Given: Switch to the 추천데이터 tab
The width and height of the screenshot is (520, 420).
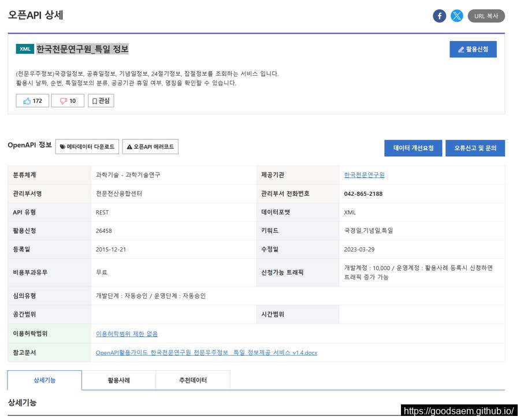Looking at the screenshot, I should [192, 380].
